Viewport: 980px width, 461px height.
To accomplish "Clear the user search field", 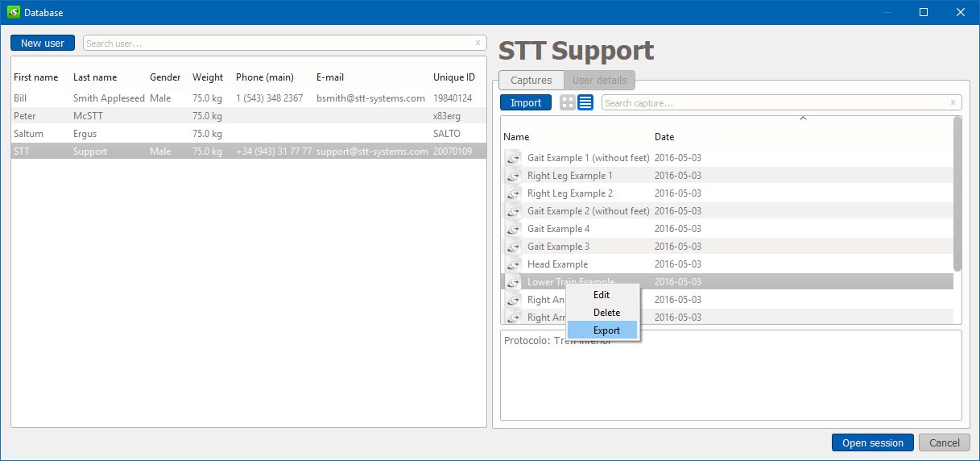I will [478, 44].
